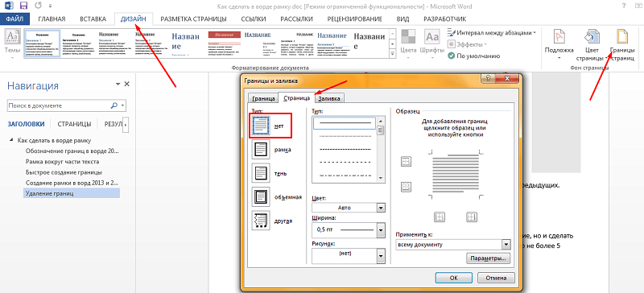
Task: Toggle the left border button below preview
Action: (x=440, y=217)
